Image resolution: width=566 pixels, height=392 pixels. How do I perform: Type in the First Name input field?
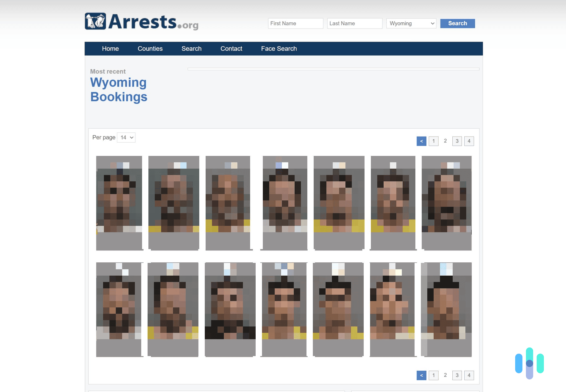296,23
